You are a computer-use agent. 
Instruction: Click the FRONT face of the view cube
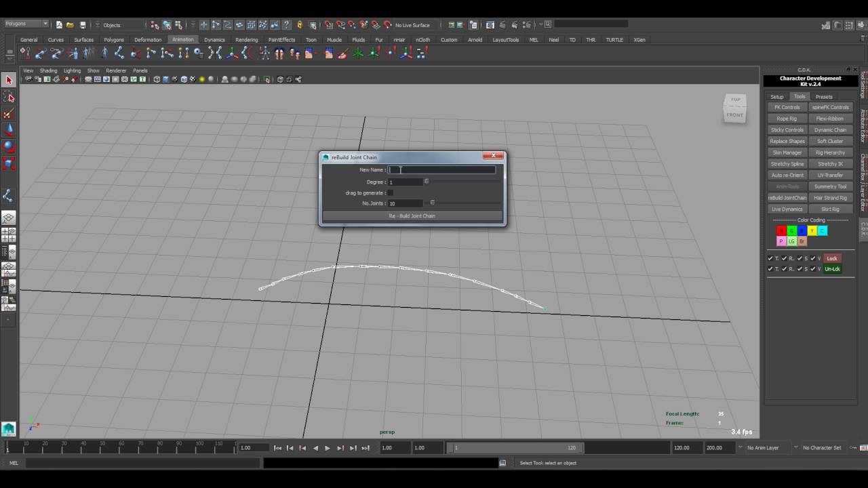tap(735, 115)
